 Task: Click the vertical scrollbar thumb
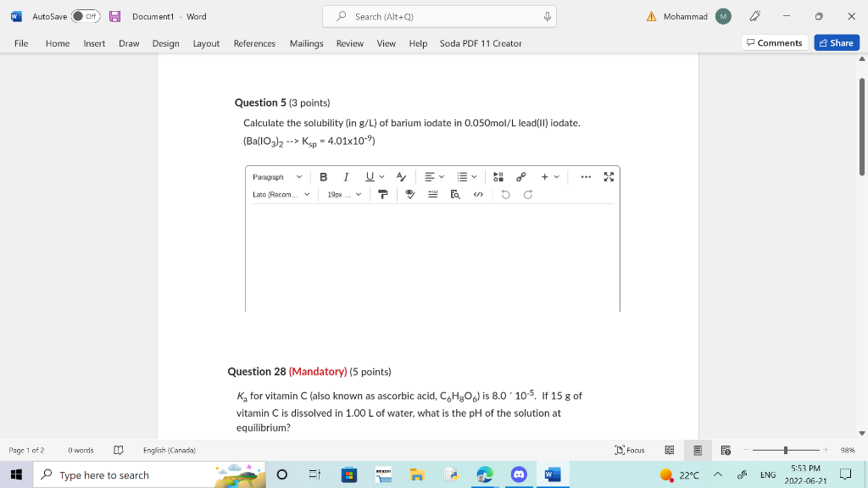[x=862, y=127]
